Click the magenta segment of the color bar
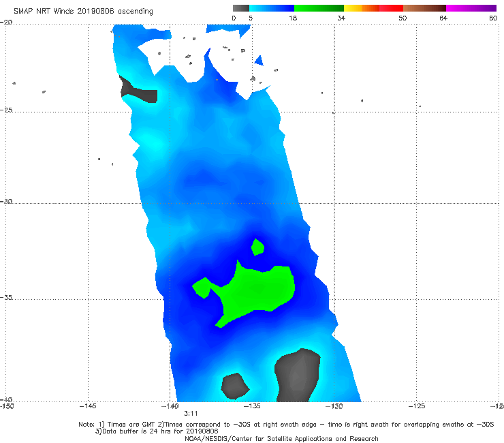Image resolution: width=504 pixels, height=443 pixels. 471,8
